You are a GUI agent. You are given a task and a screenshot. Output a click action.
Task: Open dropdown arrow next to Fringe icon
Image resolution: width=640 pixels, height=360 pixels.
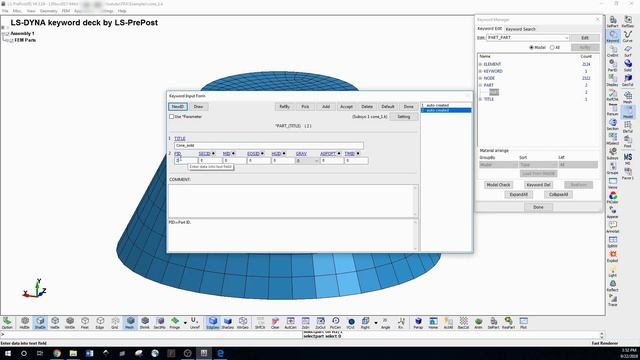click(x=185, y=323)
